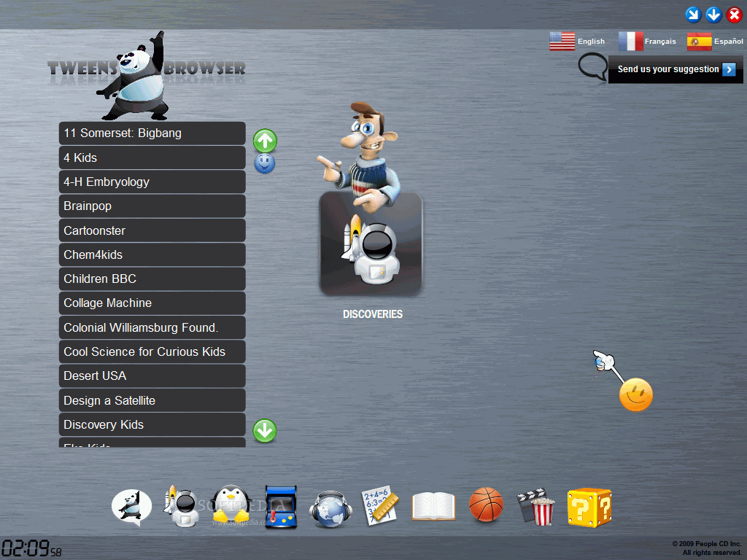Select the astronaut Discoveries dock icon
The height and width of the screenshot is (560, 747).
(x=182, y=506)
